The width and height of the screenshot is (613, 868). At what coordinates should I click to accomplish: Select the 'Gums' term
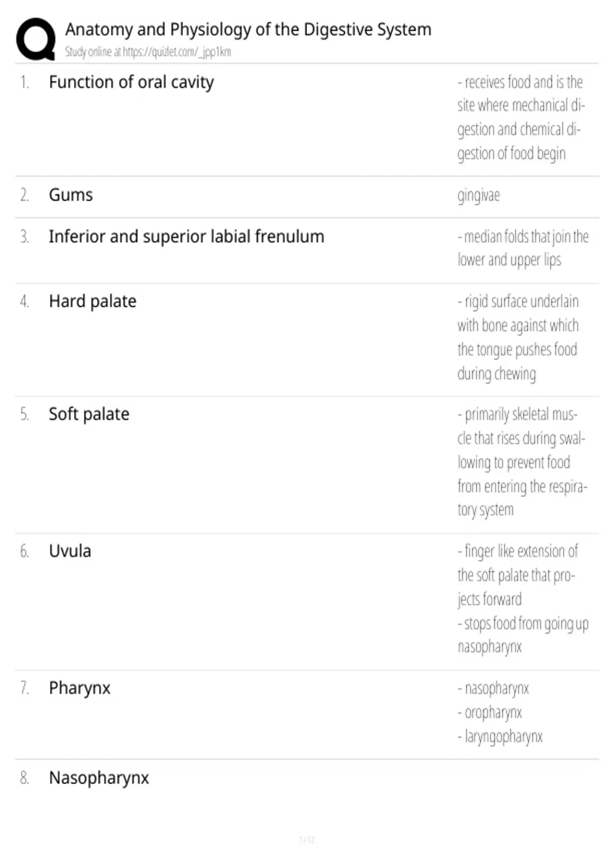[x=71, y=195]
